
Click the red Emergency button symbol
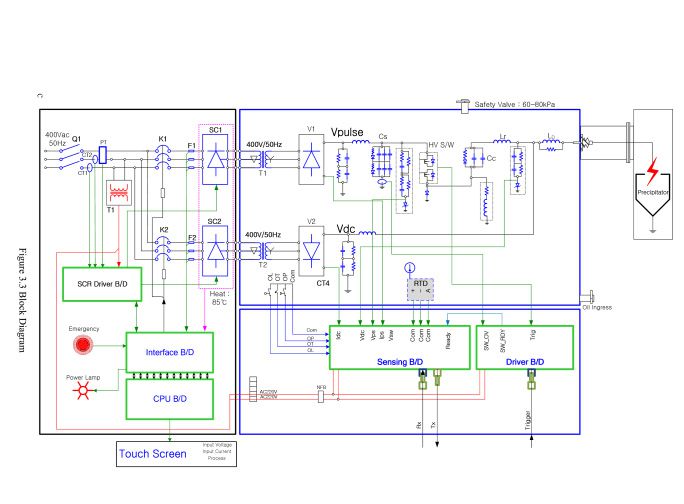tap(84, 346)
